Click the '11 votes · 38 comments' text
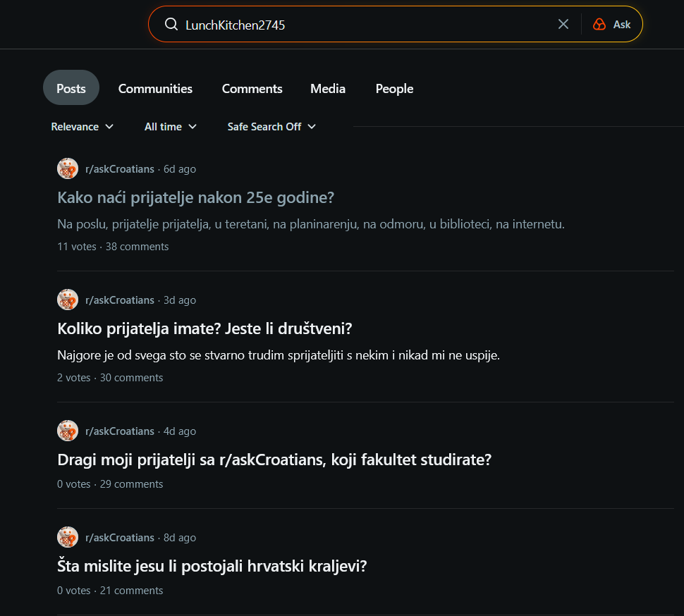 tap(113, 247)
